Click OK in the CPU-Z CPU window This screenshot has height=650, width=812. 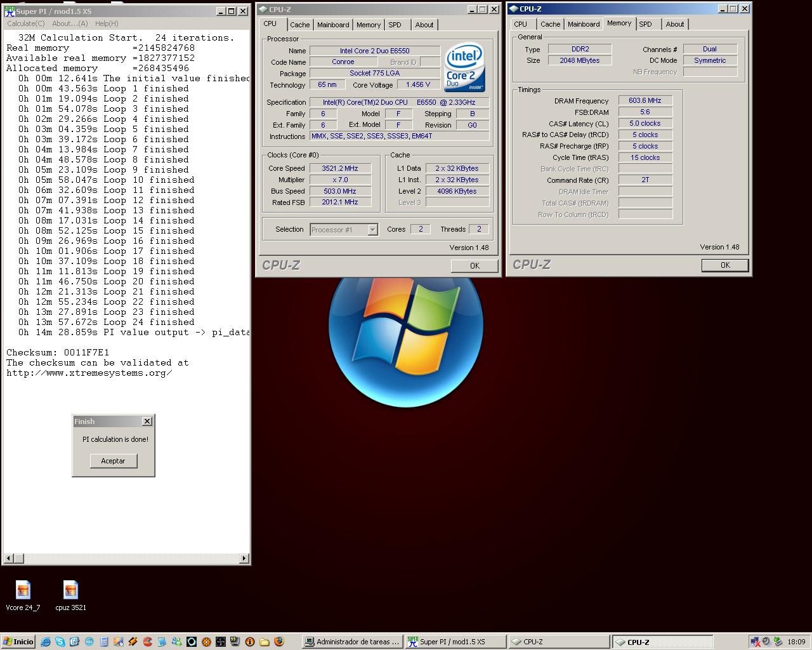click(x=475, y=266)
